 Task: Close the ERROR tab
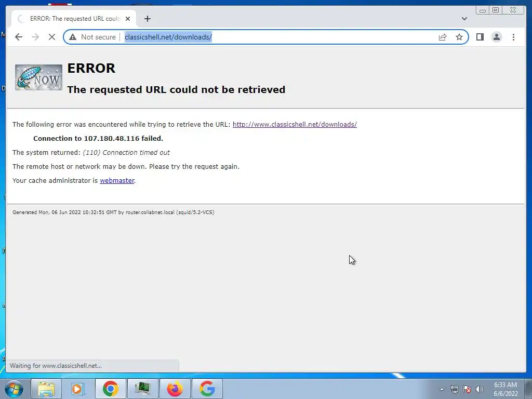coord(128,19)
